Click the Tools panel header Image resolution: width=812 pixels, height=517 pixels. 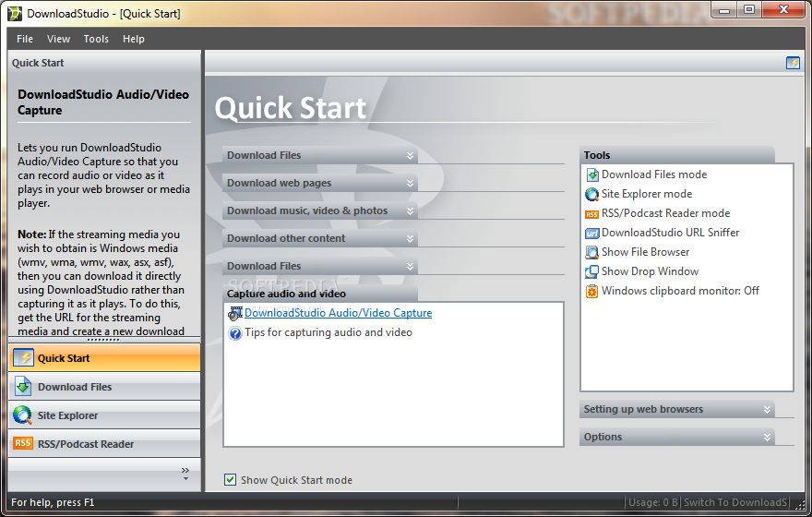pos(677,155)
